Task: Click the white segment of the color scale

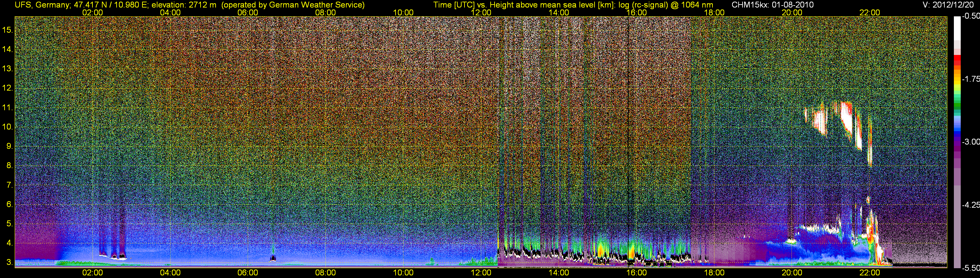Action: tap(957, 28)
